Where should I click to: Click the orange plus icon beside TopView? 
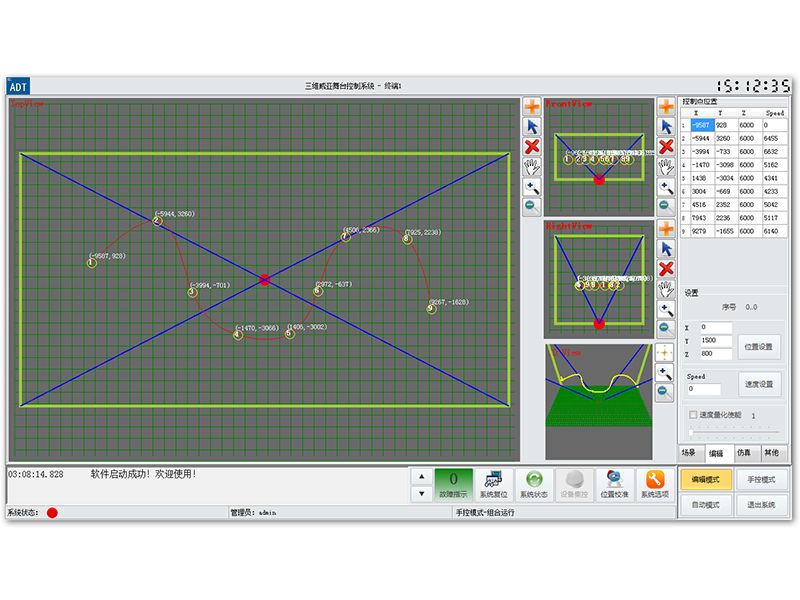pos(532,107)
